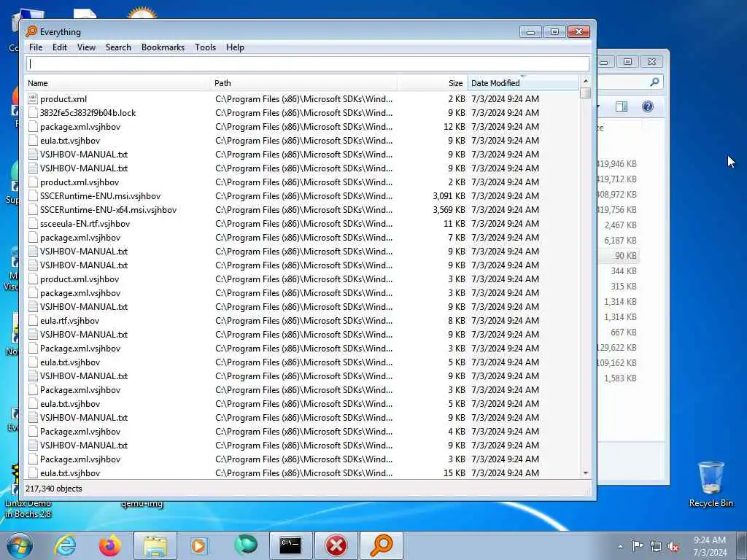Screen dimensions: 747x560
Task: Open the Edit menu
Action: click(60, 47)
